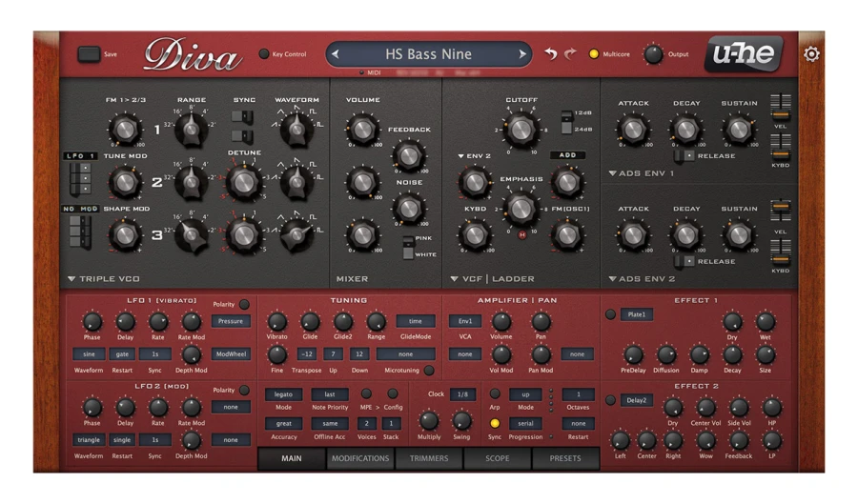The width and height of the screenshot is (858, 504).
Task: Expand the ADS ENV 1 module menu
Action: coord(642,173)
